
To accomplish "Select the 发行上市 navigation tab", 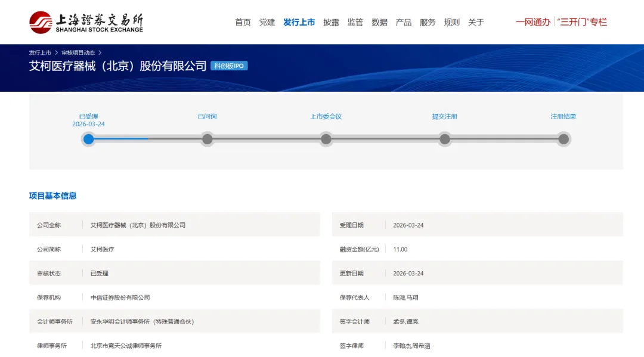I will coord(299,22).
